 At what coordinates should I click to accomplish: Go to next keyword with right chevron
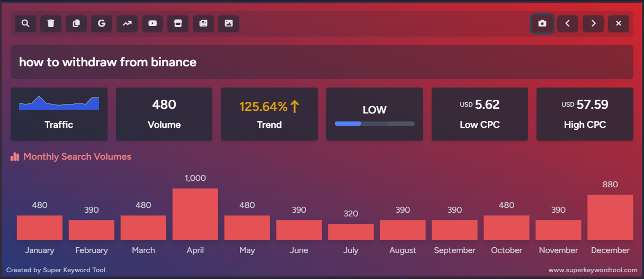click(x=593, y=24)
